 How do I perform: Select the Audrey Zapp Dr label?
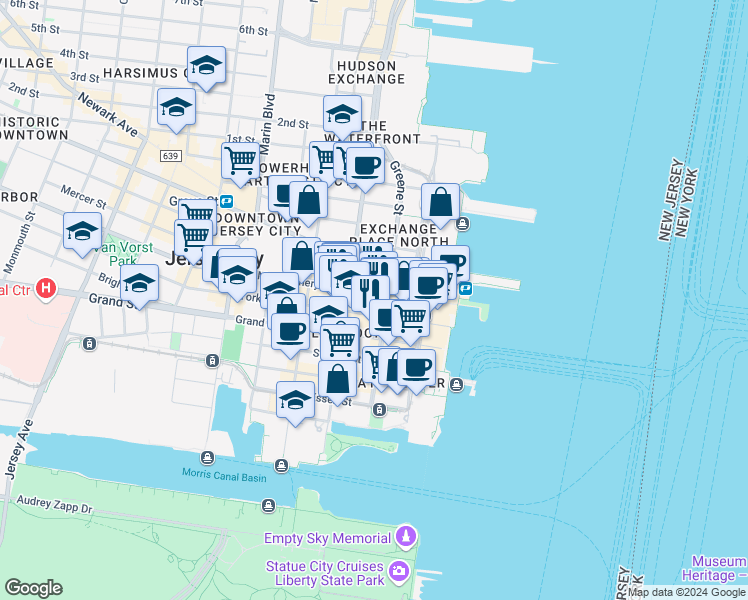tap(54, 505)
